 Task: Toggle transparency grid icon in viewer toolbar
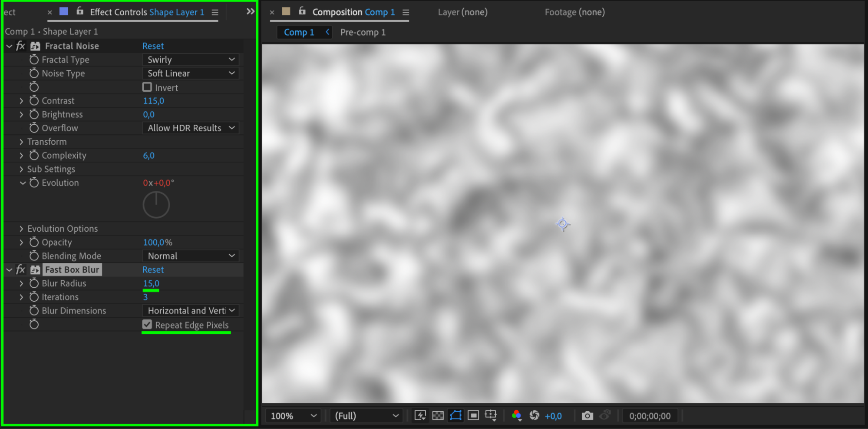point(438,416)
